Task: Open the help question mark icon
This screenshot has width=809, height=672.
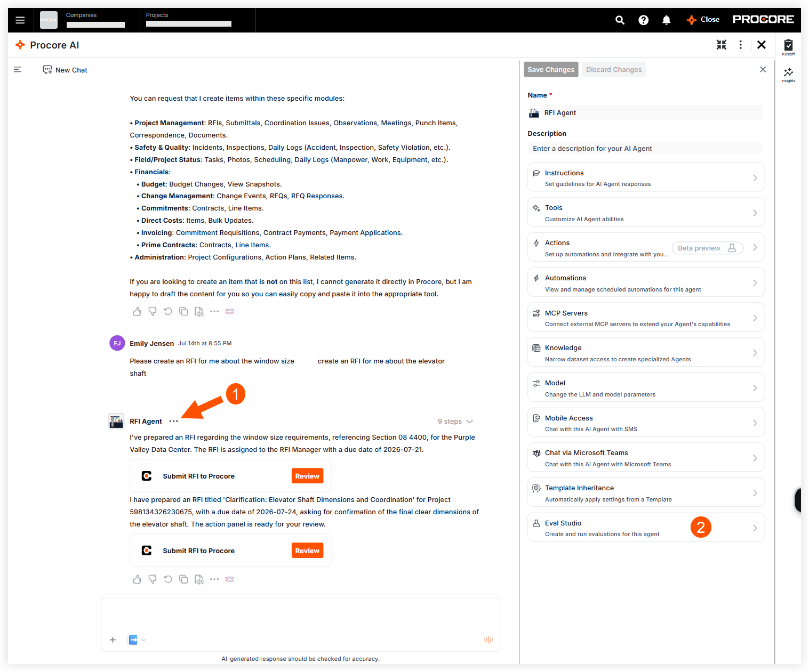Action: click(644, 20)
